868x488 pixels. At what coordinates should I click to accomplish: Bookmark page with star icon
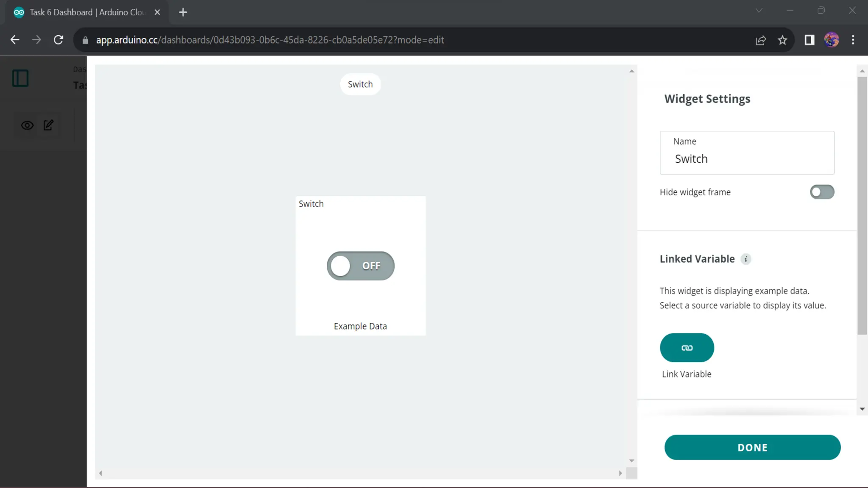[782, 40]
